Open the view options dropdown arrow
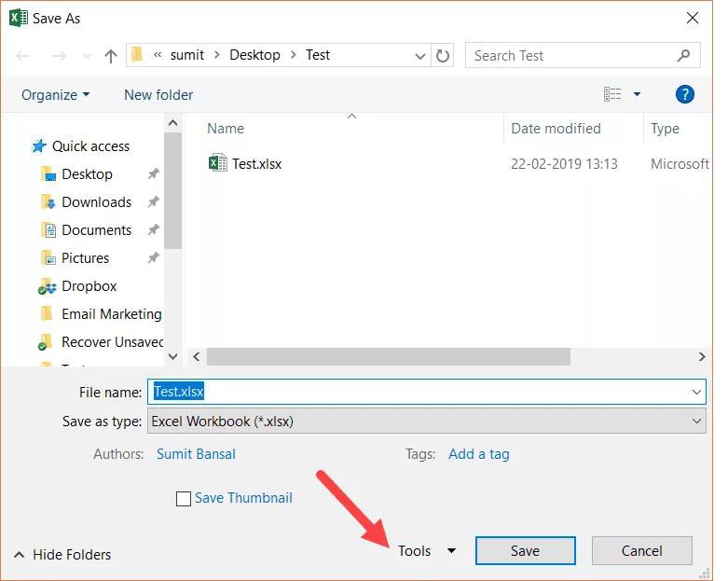 click(637, 94)
